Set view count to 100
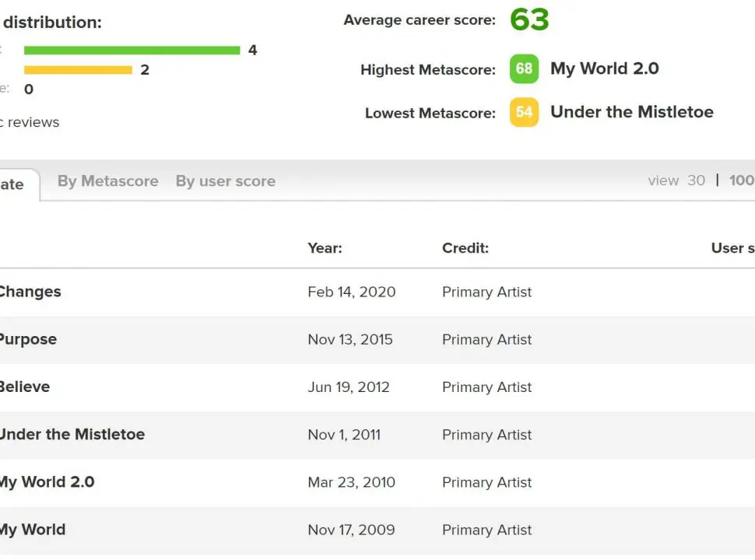The width and height of the screenshot is (755, 560). (x=741, y=180)
